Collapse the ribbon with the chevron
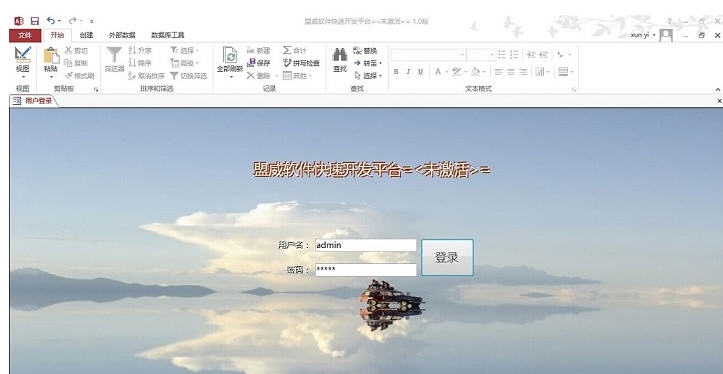The width and height of the screenshot is (723, 374). (718, 89)
